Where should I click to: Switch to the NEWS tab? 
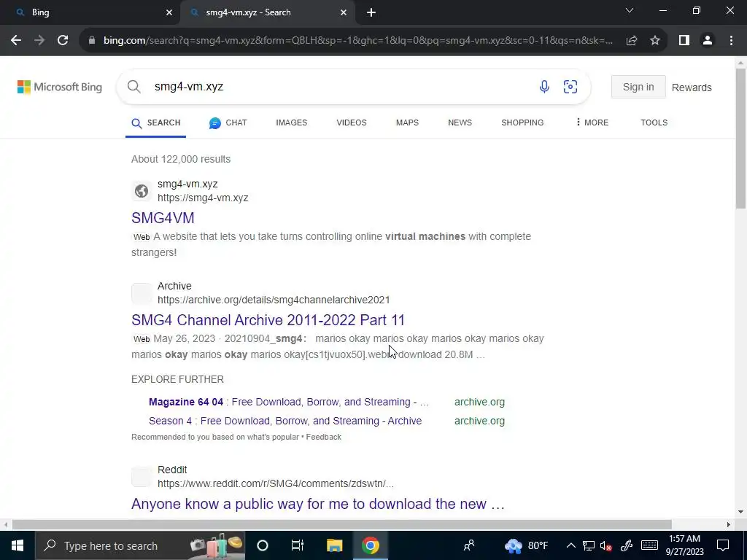tap(460, 122)
